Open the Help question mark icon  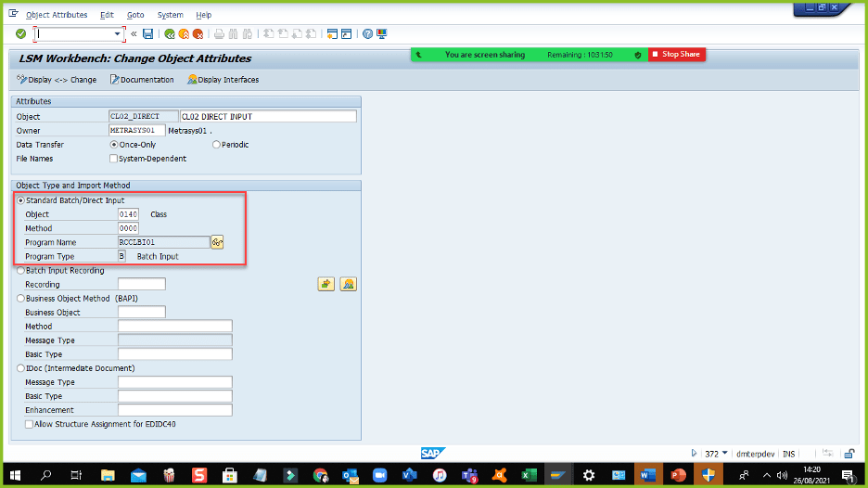coord(368,34)
